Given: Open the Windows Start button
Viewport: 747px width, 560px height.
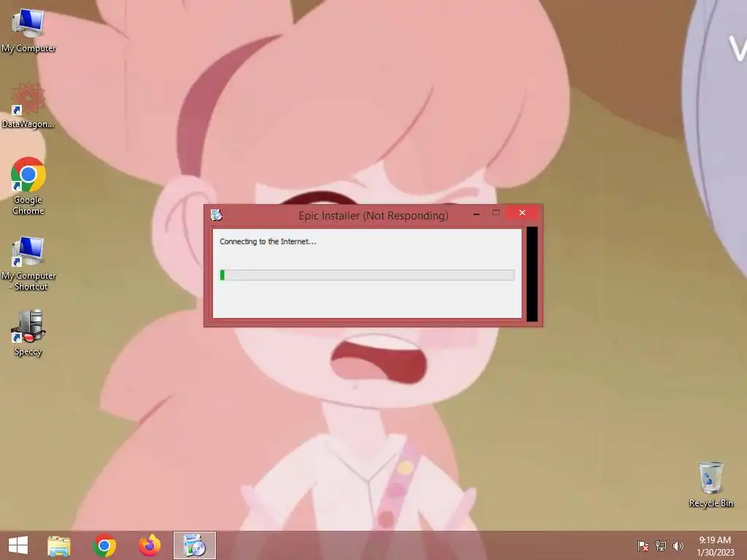Looking at the screenshot, I should 18,545.
